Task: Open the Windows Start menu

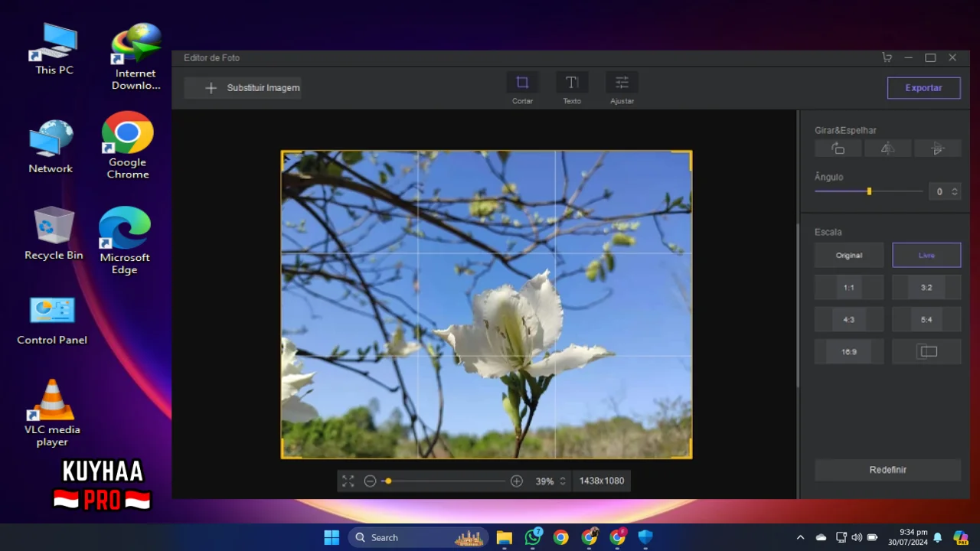Action: click(332, 537)
